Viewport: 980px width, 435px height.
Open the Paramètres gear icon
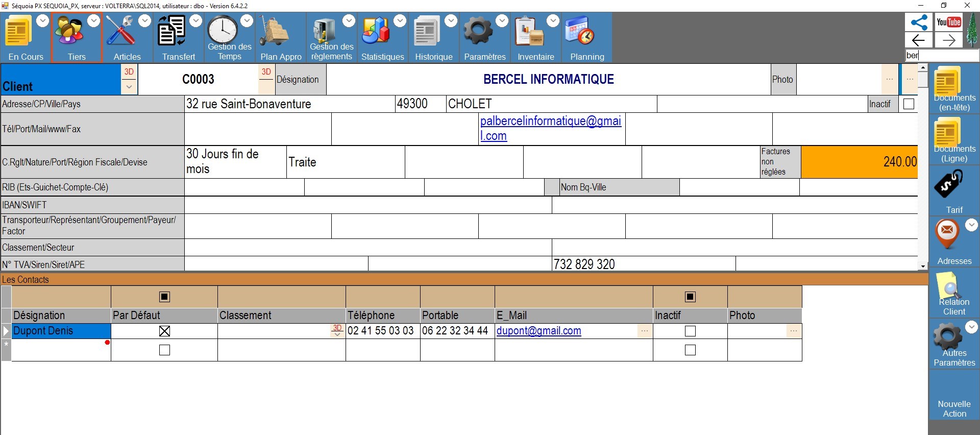pyautogui.click(x=478, y=31)
